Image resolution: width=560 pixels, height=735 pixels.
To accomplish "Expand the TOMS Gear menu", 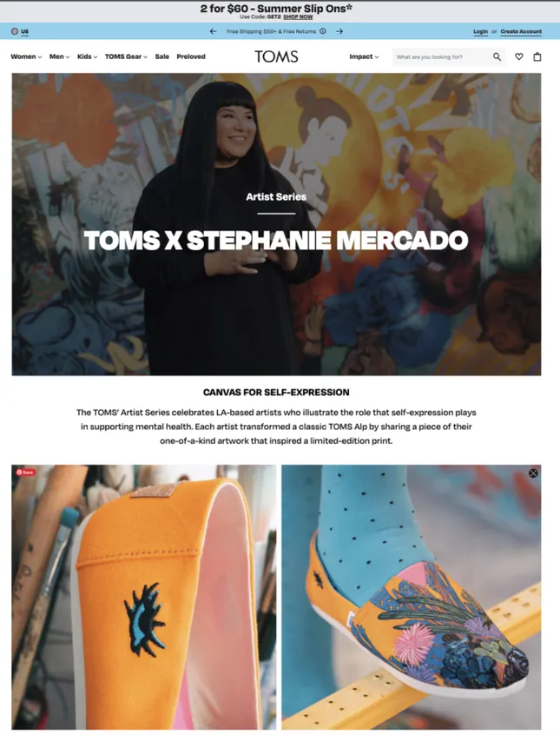I will point(126,56).
